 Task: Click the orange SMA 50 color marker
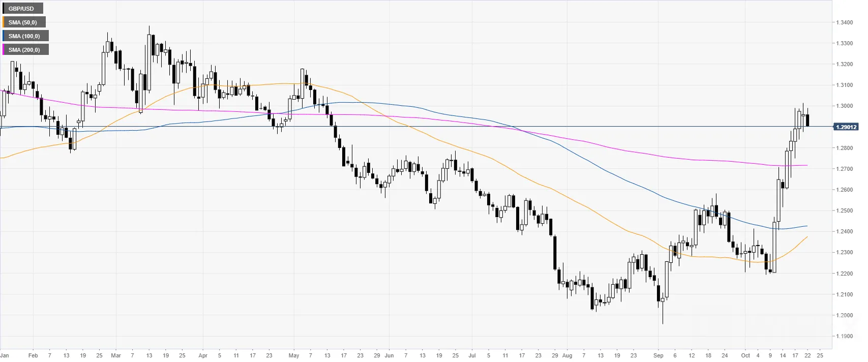coord(4,22)
